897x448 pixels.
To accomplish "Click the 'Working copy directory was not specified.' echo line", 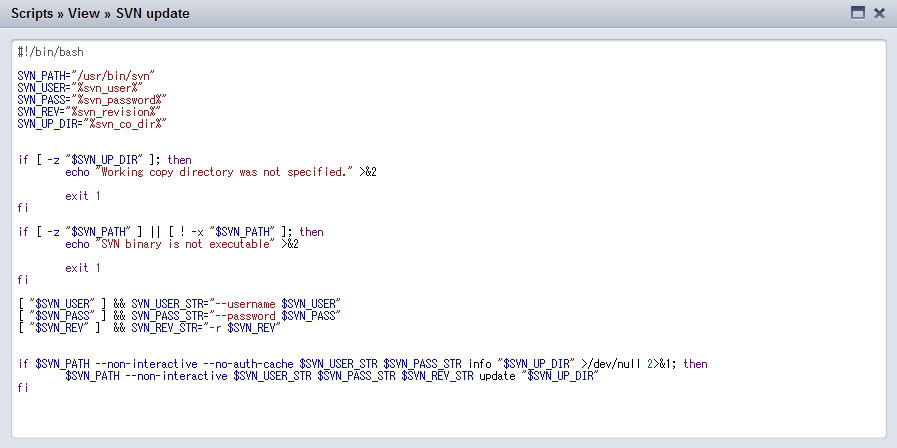I will pos(221,172).
